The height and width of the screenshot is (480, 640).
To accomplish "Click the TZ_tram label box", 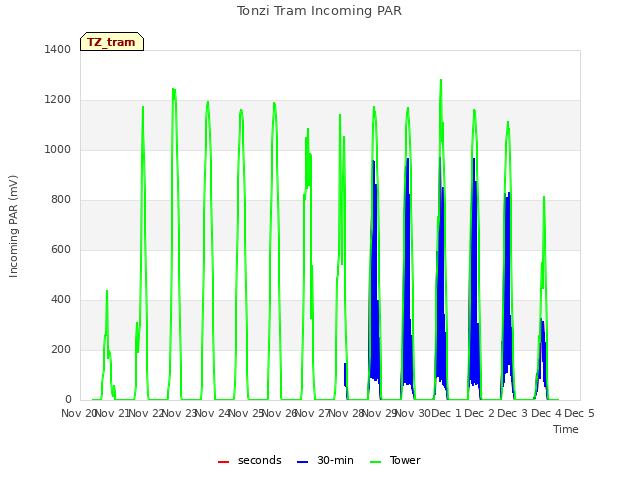I will point(112,42).
